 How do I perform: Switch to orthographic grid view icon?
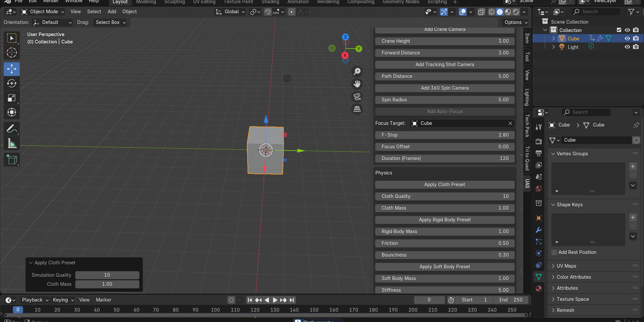pyautogui.click(x=357, y=109)
